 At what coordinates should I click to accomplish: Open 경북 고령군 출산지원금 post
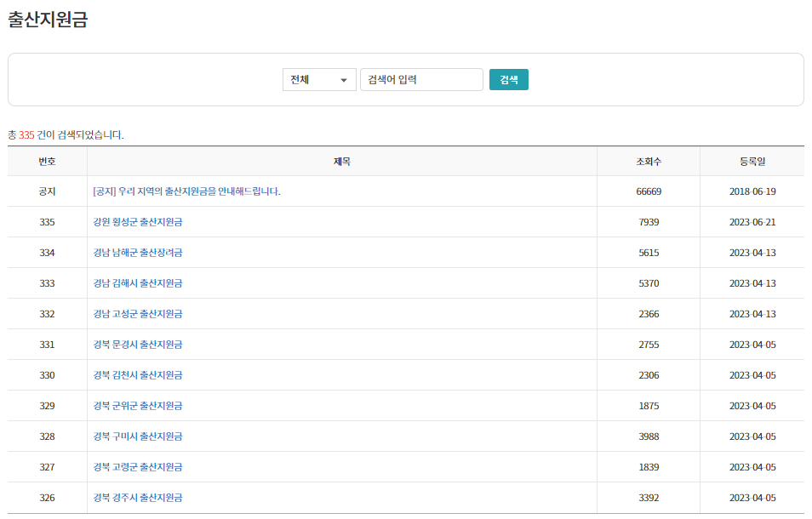point(138,467)
